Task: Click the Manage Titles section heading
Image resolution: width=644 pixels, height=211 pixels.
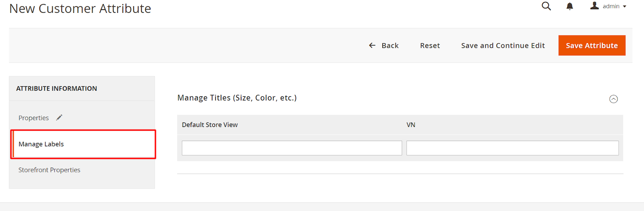Action: click(x=237, y=98)
